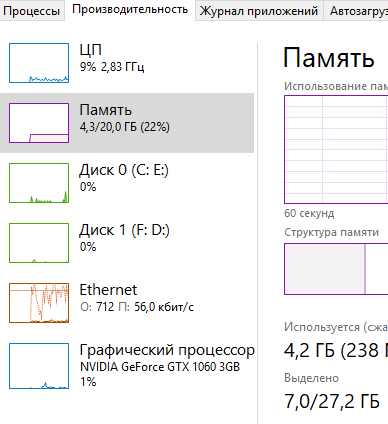The width and height of the screenshot is (388, 424).
Task: Select the Ethernet activity graph thumbnail
Action: coord(39,303)
